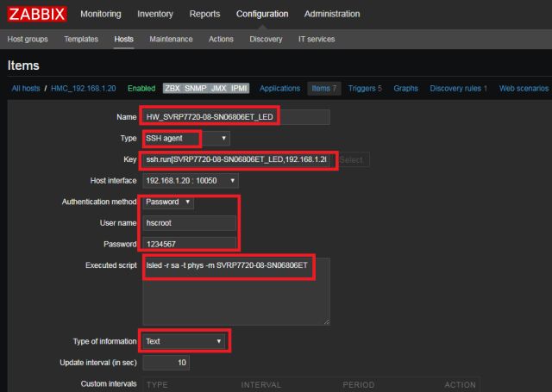Viewport: 552px width, 392px height.
Task: Follow the All hosts breadcrumb link
Action: coord(26,88)
